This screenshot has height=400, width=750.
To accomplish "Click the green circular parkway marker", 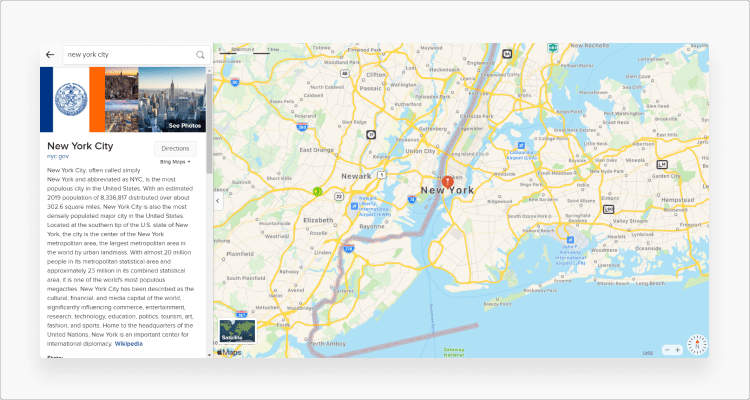I will click(x=317, y=191).
